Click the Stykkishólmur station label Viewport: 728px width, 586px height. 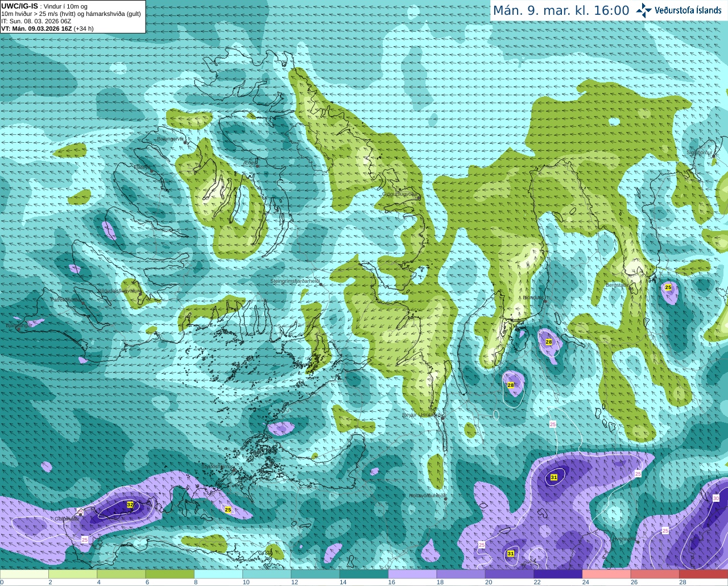(x=217, y=467)
